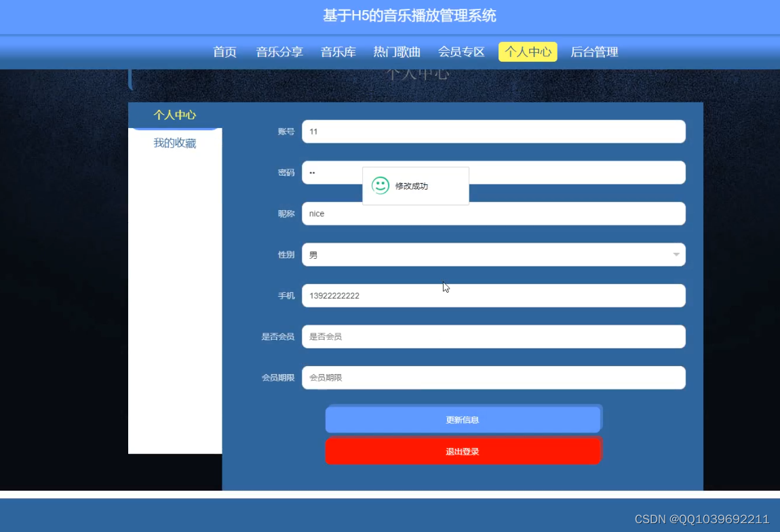Select 热门歌曲 in navigation
This screenshot has width=780, height=532.
(397, 52)
